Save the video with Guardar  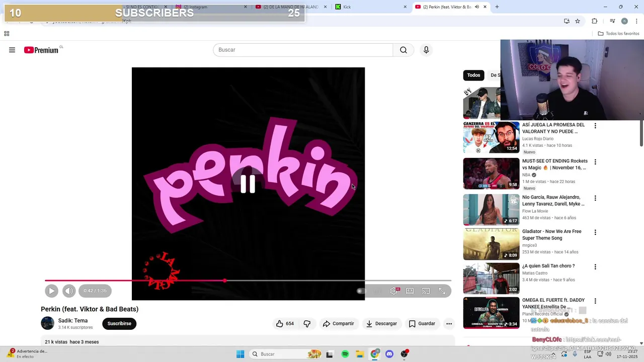pyautogui.click(x=422, y=323)
